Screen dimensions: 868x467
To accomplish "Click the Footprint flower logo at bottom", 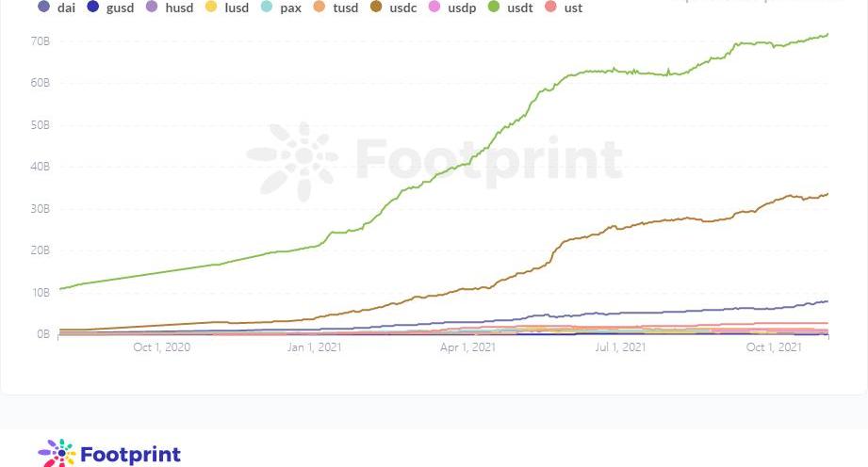I will [x=57, y=454].
